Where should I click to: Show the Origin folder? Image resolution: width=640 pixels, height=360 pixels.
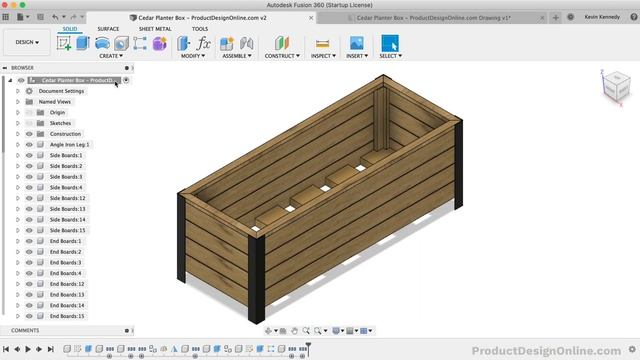[29, 112]
